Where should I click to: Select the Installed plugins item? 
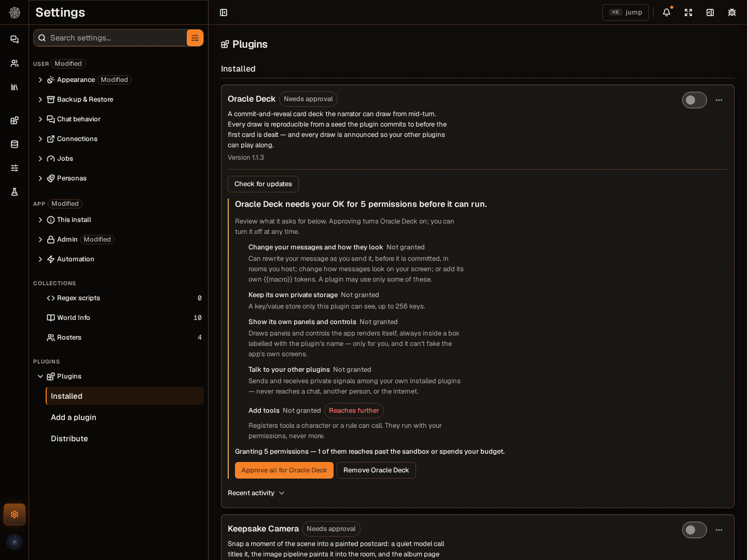pos(125,396)
